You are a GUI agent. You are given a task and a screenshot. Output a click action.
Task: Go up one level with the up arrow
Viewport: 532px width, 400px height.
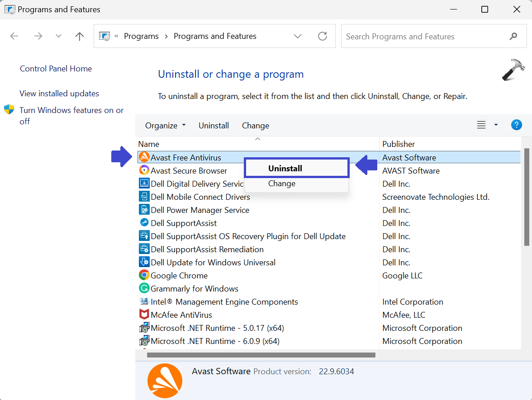tap(80, 36)
